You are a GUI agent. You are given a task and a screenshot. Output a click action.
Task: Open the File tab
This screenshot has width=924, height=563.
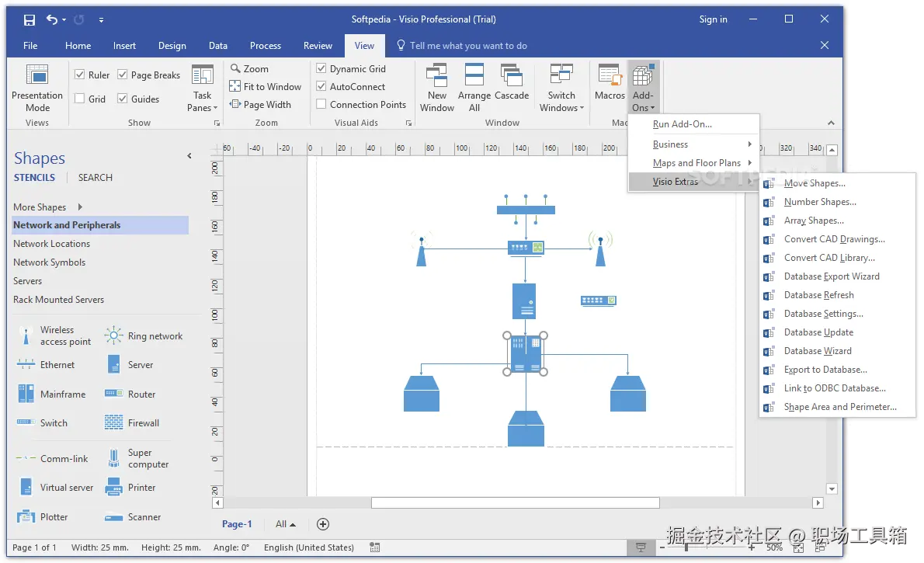coord(30,45)
